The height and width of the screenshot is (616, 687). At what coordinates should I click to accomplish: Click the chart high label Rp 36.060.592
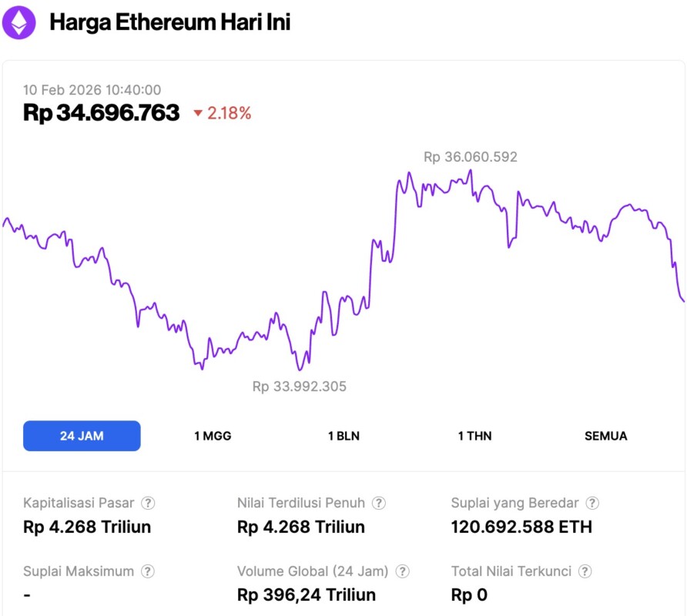(x=471, y=157)
